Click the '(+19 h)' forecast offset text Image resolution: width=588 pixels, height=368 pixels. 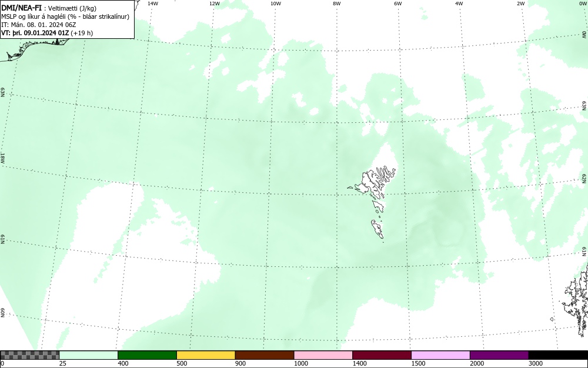tap(82, 33)
